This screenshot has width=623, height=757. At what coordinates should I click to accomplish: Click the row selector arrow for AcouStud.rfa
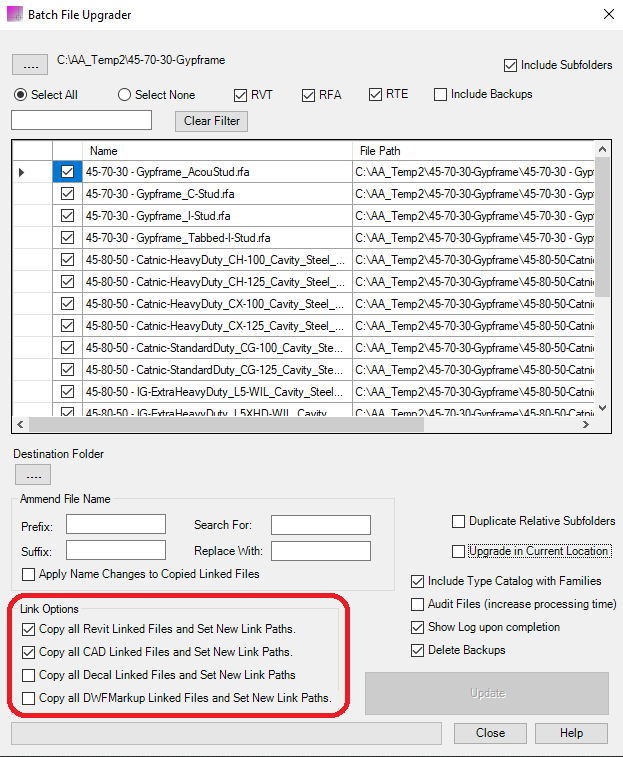pyautogui.click(x=21, y=172)
